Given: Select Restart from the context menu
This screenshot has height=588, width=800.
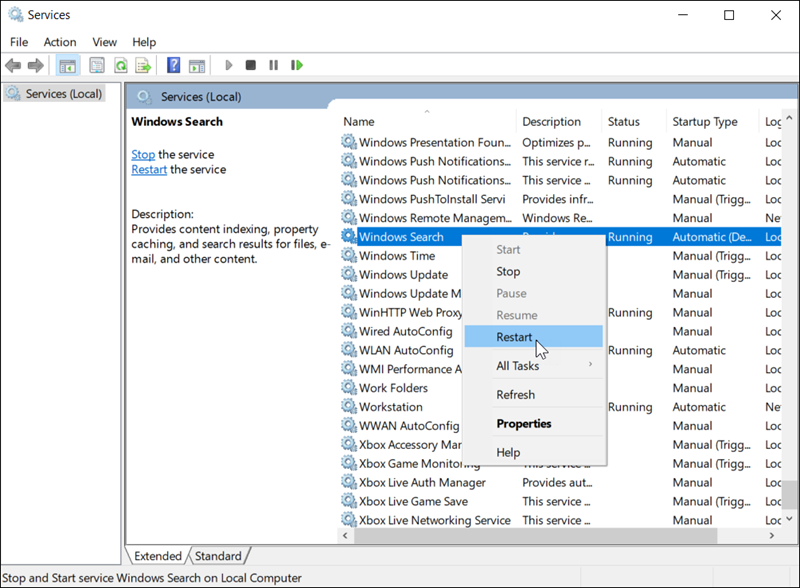Looking at the screenshot, I should click(x=513, y=337).
